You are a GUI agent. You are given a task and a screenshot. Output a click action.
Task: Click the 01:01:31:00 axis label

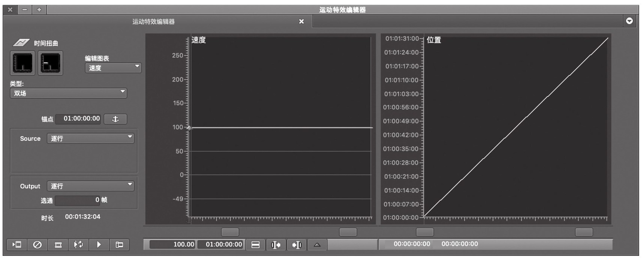pyautogui.click(x=402, y=39)
